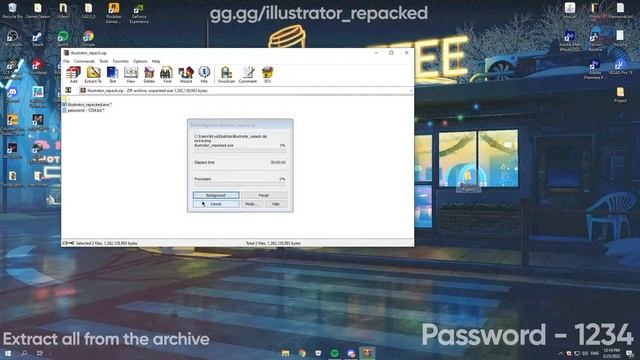Click the Processed total progress bar
This screenshot has width=640, height=360.
240,184
